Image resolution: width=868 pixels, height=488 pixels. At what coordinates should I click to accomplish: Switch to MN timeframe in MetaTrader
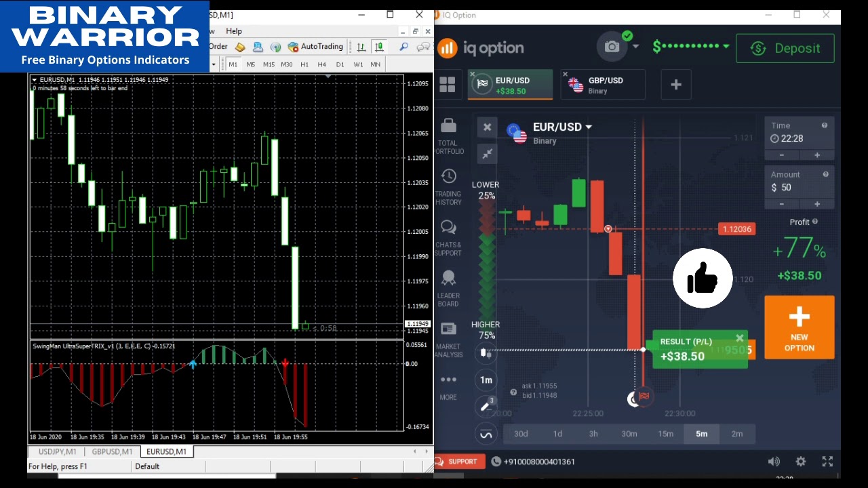(x=376, y=64)
